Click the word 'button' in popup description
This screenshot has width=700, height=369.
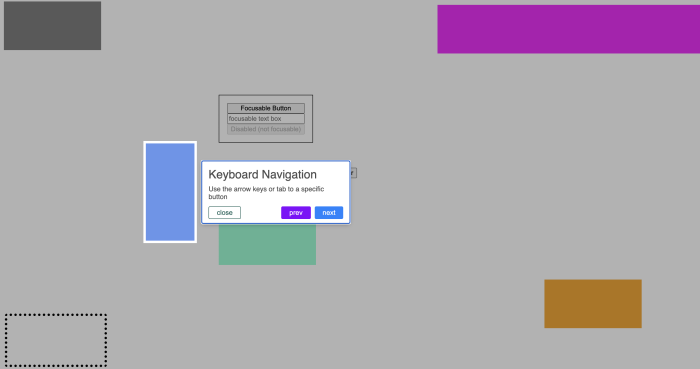pyautogui.click(x=218, y=197)
